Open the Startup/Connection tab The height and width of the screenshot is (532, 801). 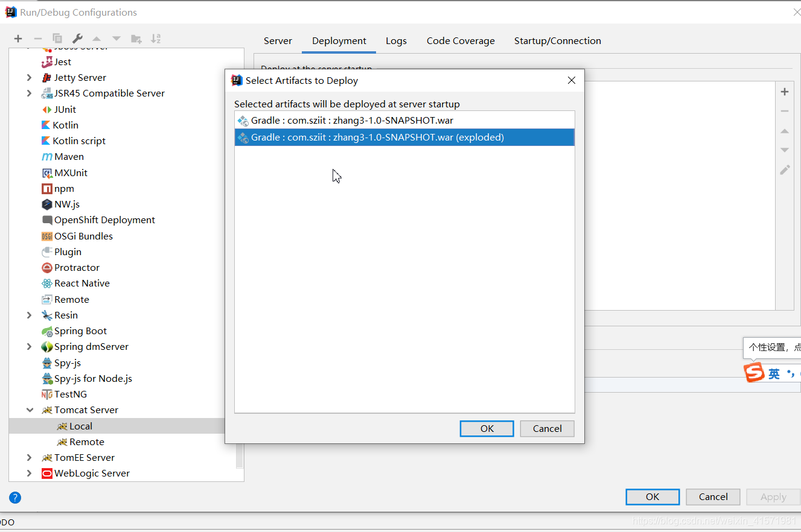pyautogui.click(x=558, y=41)
